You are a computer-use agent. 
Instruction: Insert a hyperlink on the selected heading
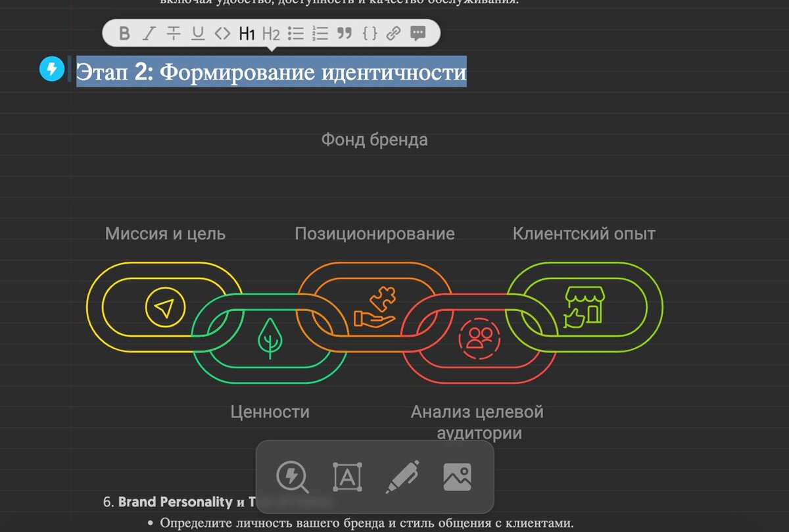393,33
